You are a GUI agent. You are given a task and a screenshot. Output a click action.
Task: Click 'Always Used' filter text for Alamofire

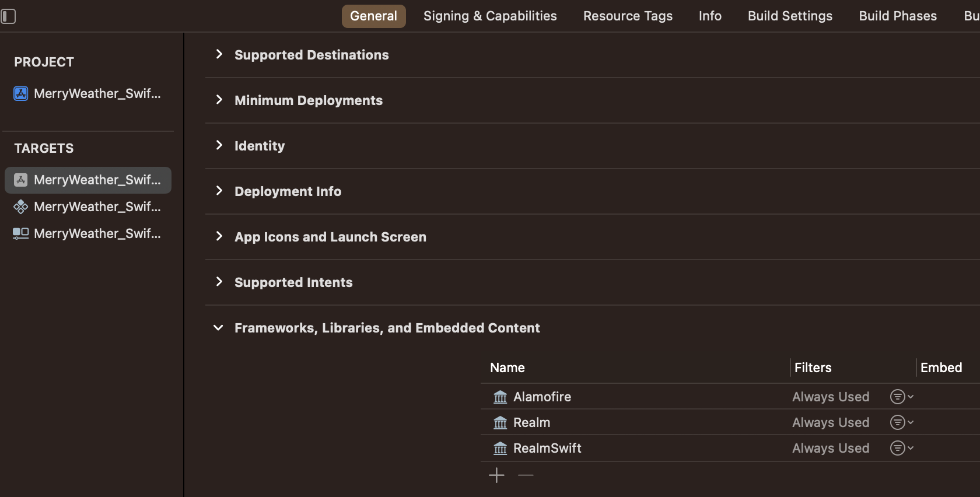[x=831, y=397]
